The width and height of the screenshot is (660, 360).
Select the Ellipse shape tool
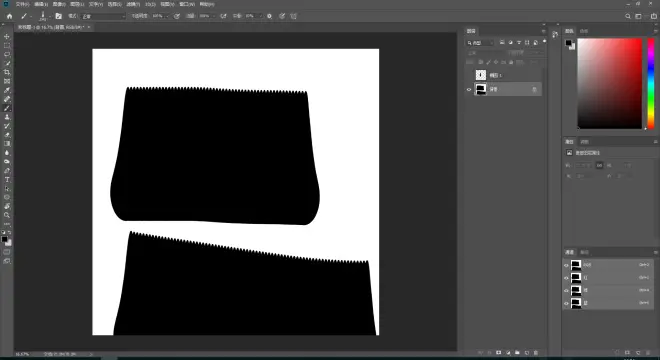tap(7, 197)
